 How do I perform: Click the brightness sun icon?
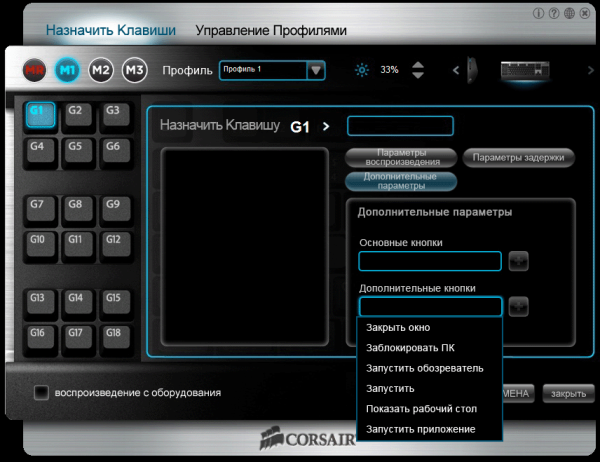click(362, 70)
